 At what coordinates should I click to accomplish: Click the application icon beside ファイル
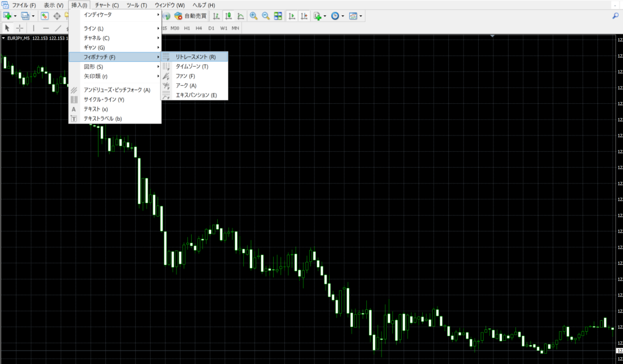(x=5, y=5)
